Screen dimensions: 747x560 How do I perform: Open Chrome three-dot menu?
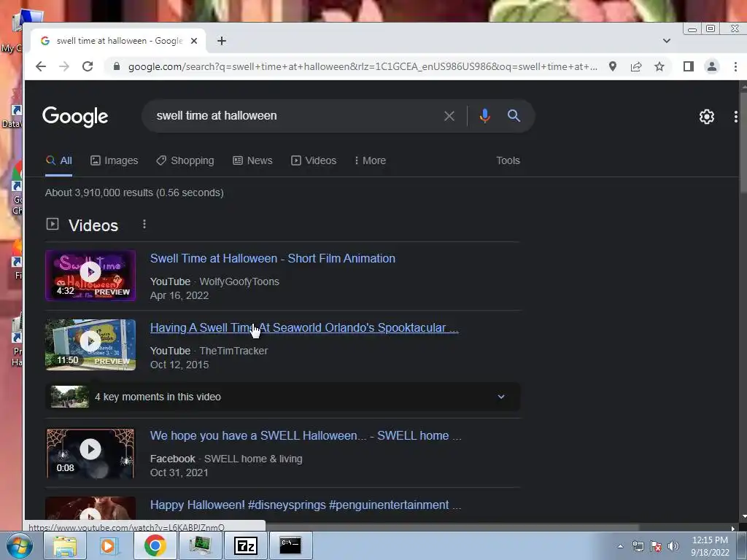coord(735,66)
